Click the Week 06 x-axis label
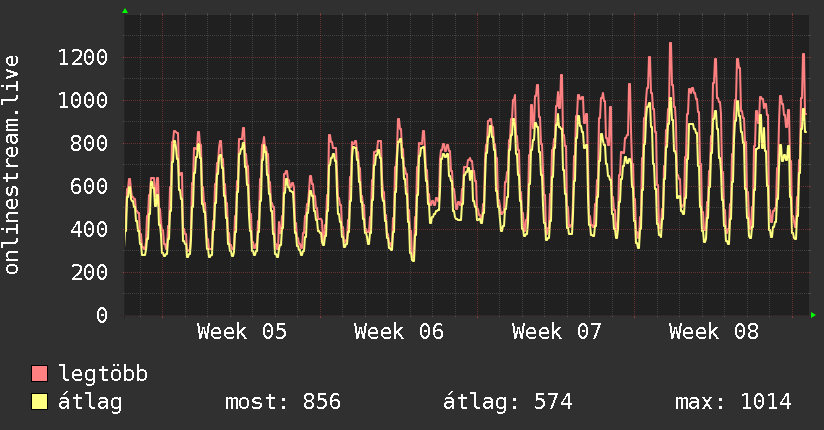 pyautogui.click(x=399, y=331)
